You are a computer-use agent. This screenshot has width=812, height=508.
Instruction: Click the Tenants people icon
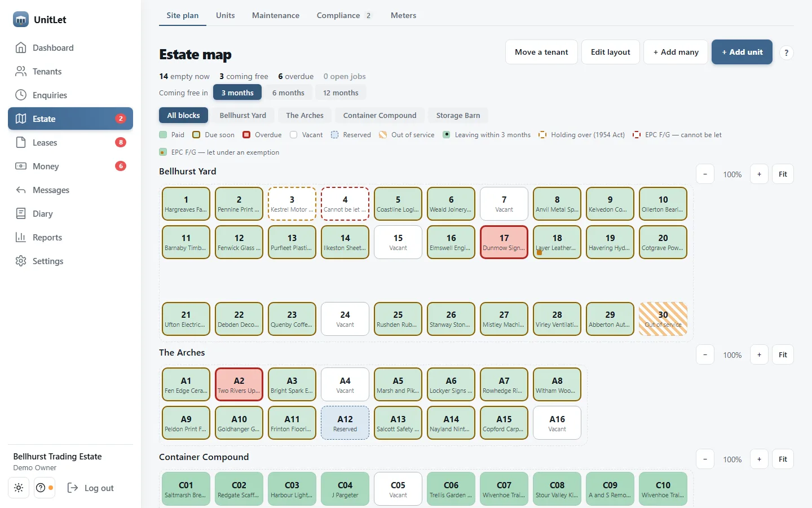[x=21, y=72]
